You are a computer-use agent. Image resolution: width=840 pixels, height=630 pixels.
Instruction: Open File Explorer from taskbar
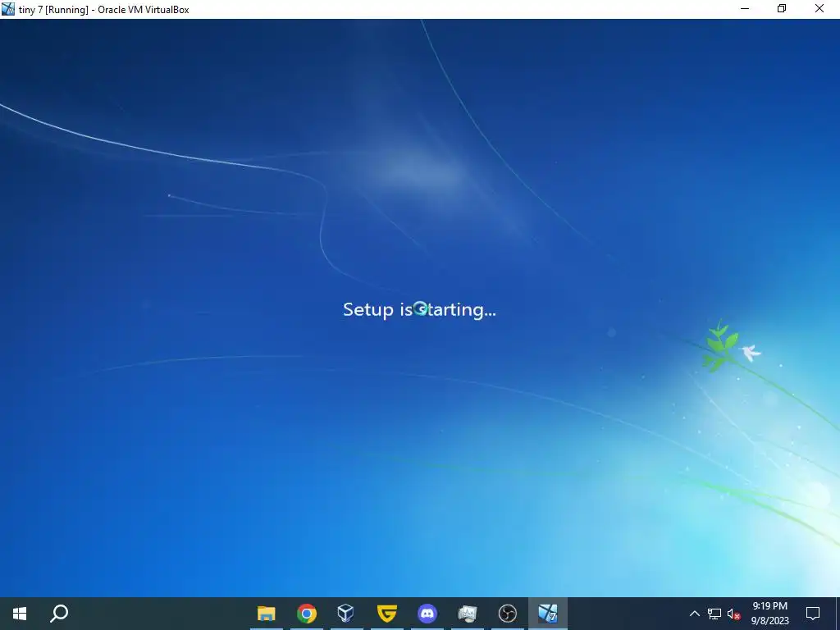tap(267, 614)
